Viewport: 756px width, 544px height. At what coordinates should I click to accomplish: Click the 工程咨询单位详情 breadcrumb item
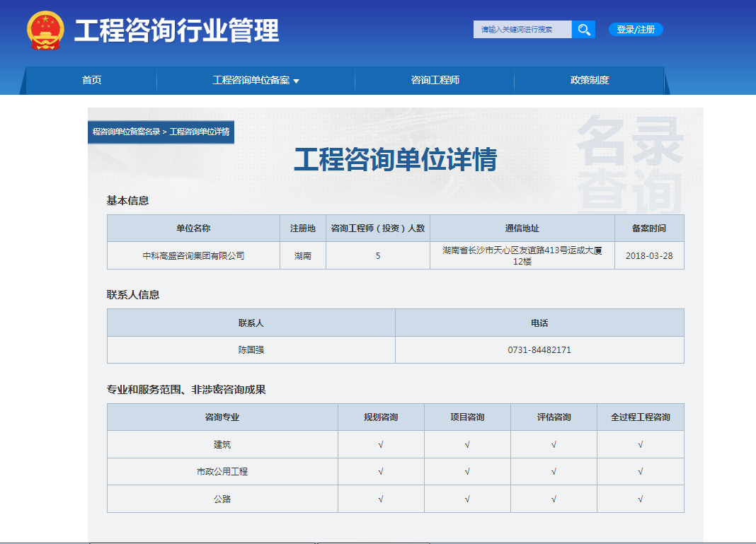click(200, 132)
